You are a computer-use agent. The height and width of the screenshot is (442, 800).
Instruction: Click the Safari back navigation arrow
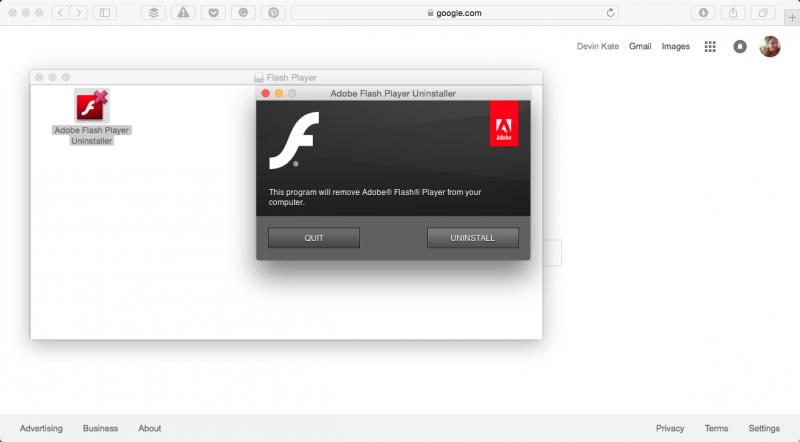coord(60,13)
